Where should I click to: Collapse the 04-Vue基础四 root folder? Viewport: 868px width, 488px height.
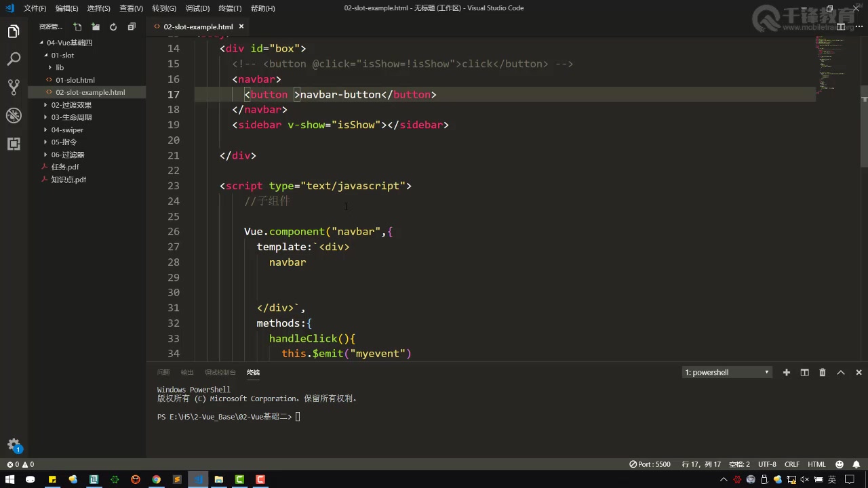pyautogui.click(x=41, y=43)
